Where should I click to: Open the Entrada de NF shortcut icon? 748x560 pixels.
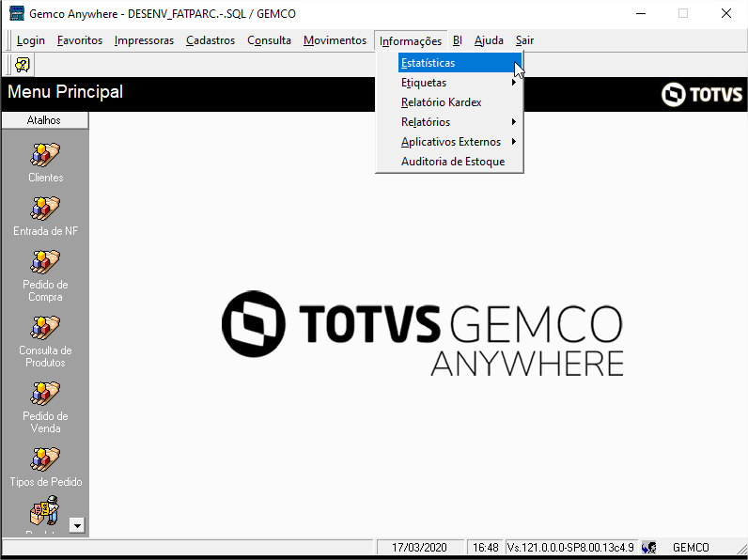45,208
